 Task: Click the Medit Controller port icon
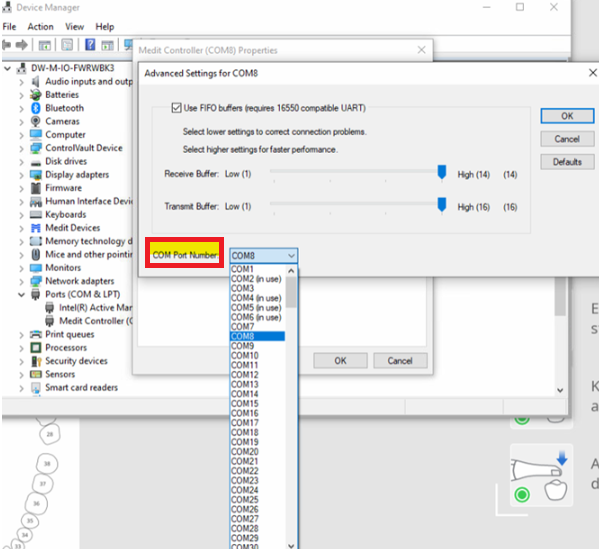click(50, 321)
